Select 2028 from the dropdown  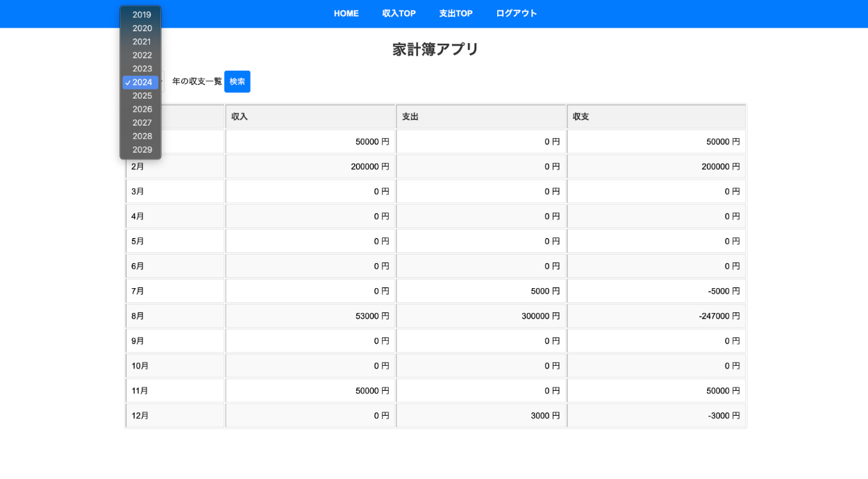pyautogui.click(x=142, y=136)
